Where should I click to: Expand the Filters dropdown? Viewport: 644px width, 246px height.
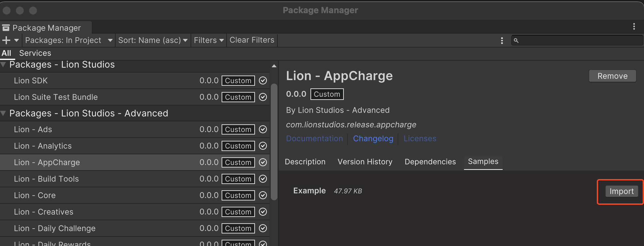(x=208, y=40)
